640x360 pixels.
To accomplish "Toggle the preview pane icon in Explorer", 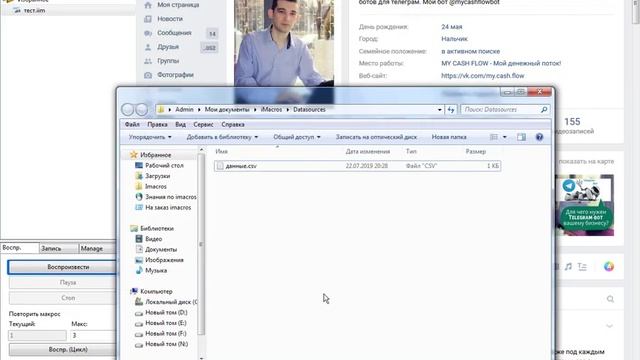I will pos(521,137).
